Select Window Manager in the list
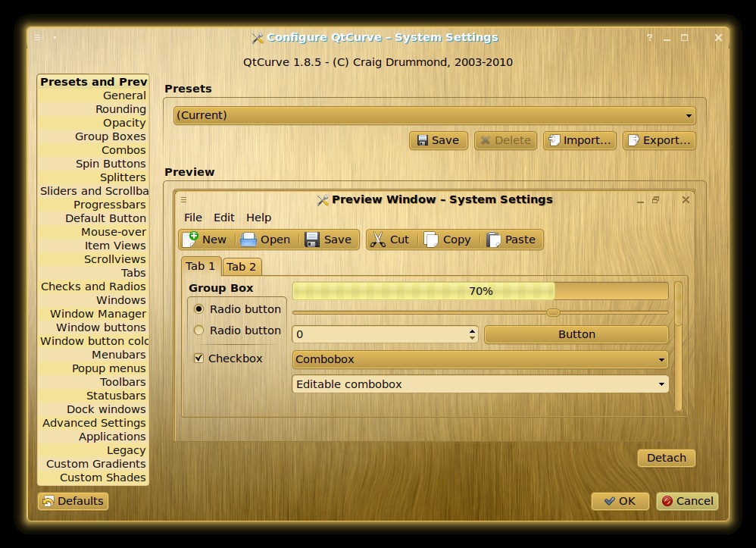The height and width of the screenshot is (548, 756). pos(92,314)
